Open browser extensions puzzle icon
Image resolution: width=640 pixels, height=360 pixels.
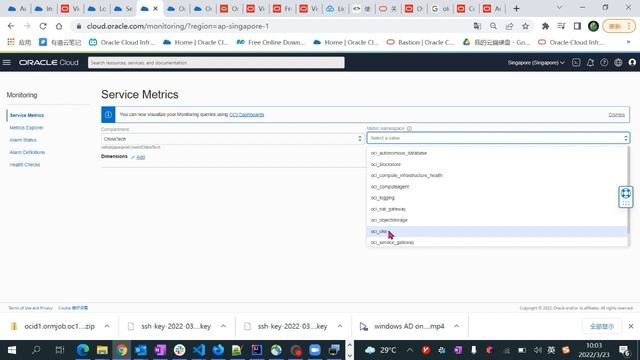[545, 26]
